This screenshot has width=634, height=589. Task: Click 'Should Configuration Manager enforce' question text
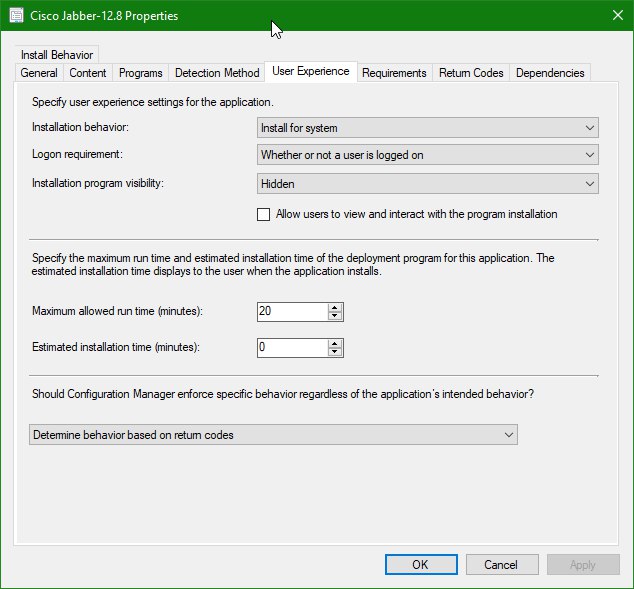click(x=283, y=394)
